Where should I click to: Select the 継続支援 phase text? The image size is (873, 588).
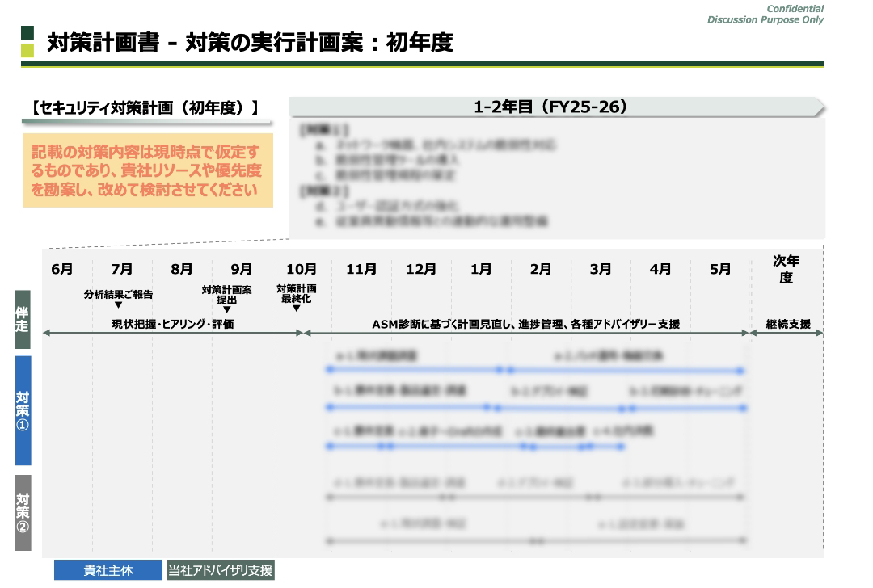(788, 324)
